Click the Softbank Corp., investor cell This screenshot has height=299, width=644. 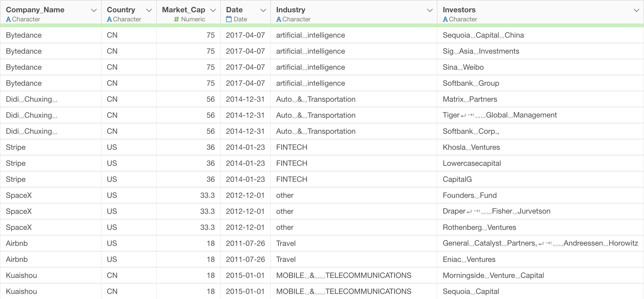pyautogui.click(x=540, y=131)
